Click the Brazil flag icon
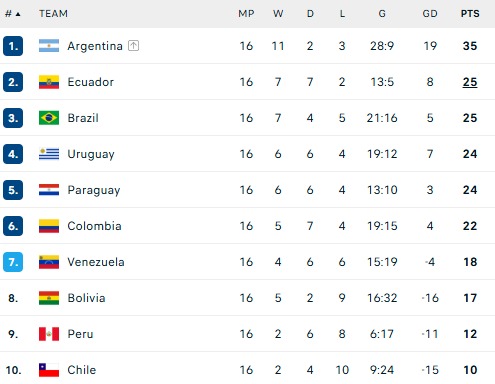 coord(49,118)
